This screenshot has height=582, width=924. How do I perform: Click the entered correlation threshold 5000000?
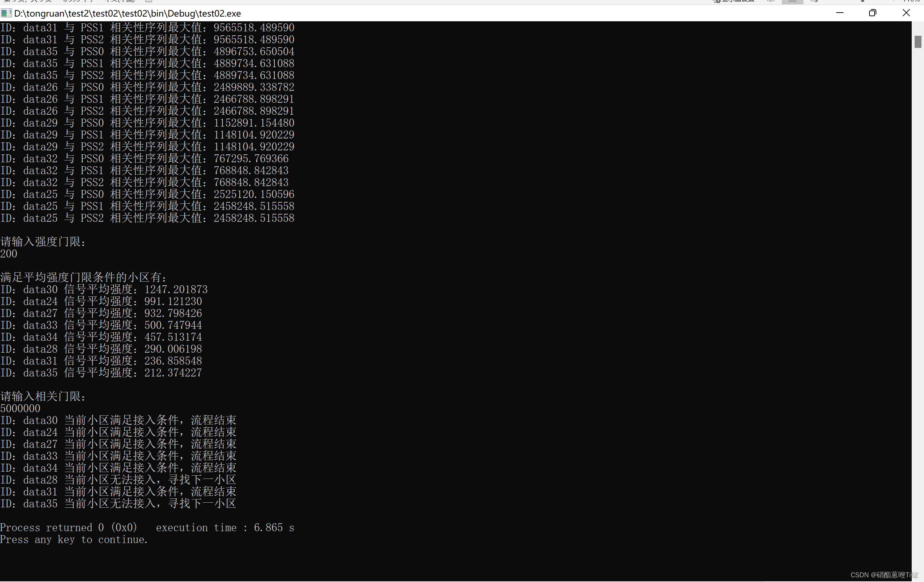pos(20,408)
